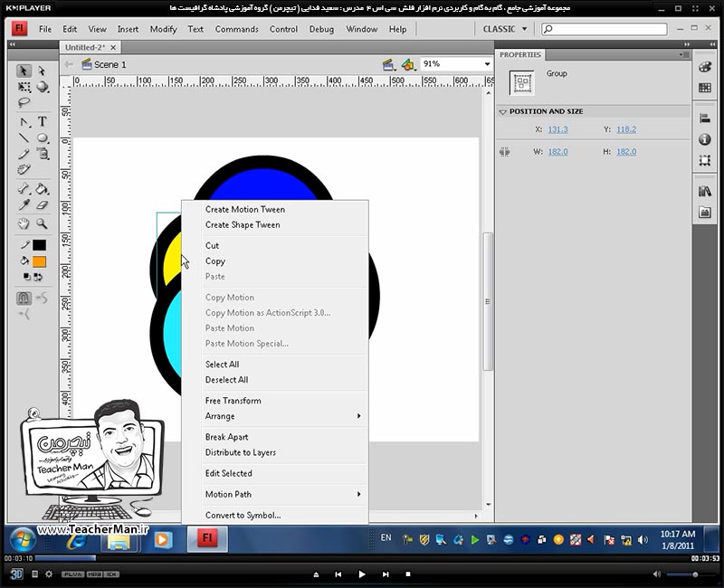724x588 pixels.
Task: Click the Flash help search field
Action: pyautogui.click(x=605, y=29)
